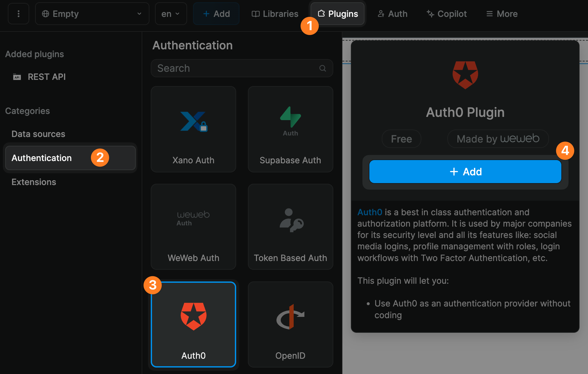Select the WeWeb Auth plugin tile
The width and height of the screenshot is (588, 374).
click(x=193, y=227)
